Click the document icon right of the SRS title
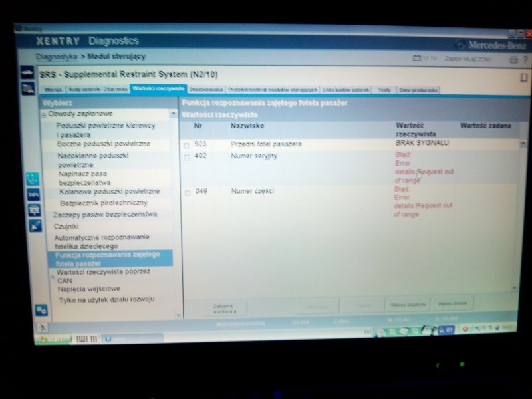 tap(523, 78)
